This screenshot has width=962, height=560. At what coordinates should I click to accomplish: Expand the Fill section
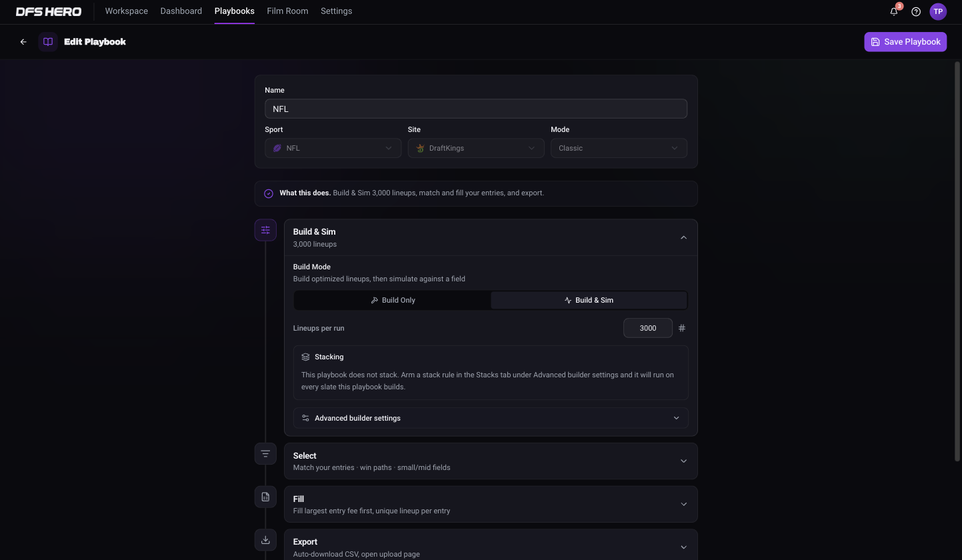[683, 504]
